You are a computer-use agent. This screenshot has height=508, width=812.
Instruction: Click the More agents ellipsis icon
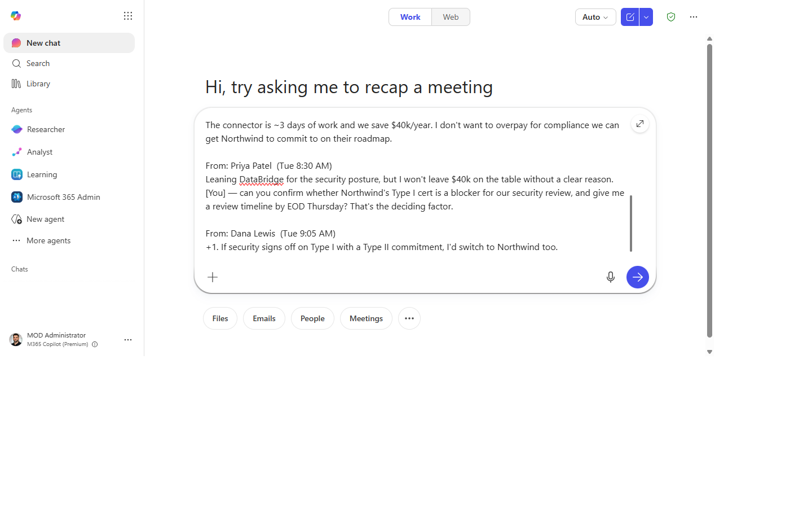click(x=16, y=240)
